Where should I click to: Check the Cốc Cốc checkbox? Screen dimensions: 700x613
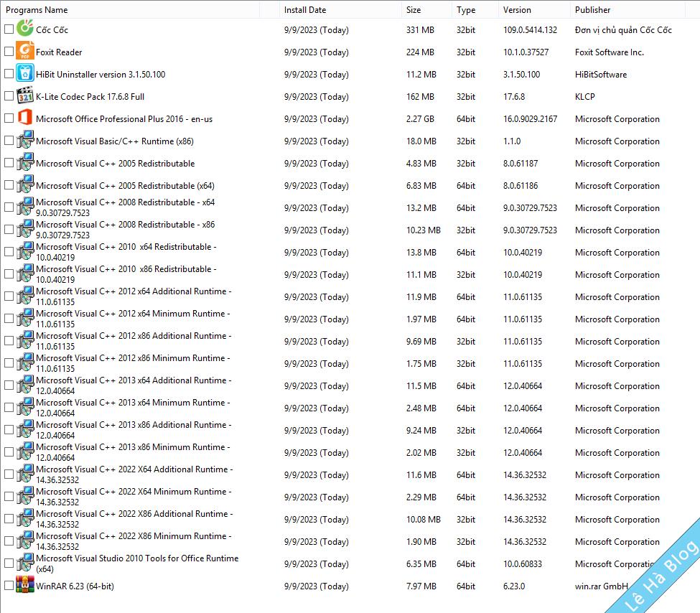click(x=9, y=29)
